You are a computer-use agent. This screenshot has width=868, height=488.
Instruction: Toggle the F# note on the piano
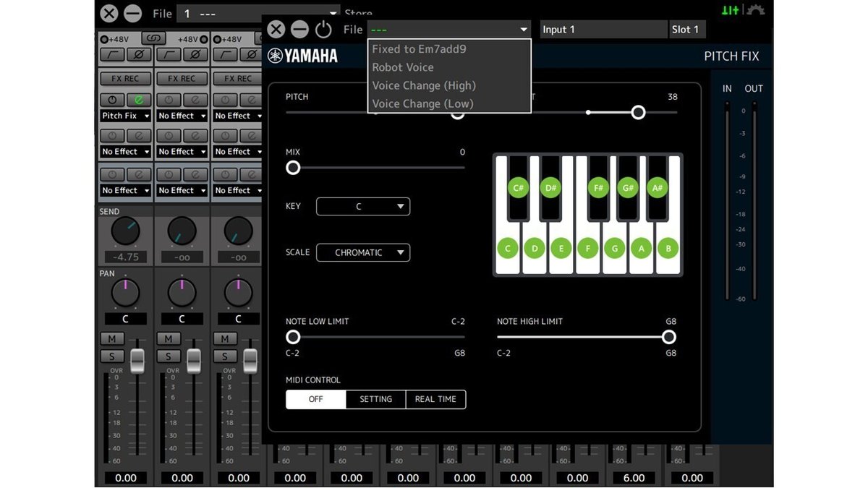point(598,188)
